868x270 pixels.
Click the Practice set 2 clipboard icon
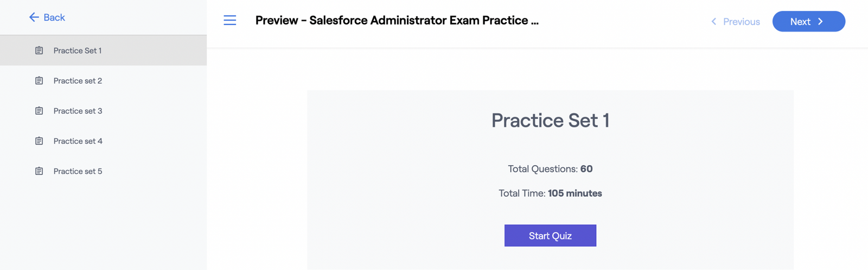(39, 80)
